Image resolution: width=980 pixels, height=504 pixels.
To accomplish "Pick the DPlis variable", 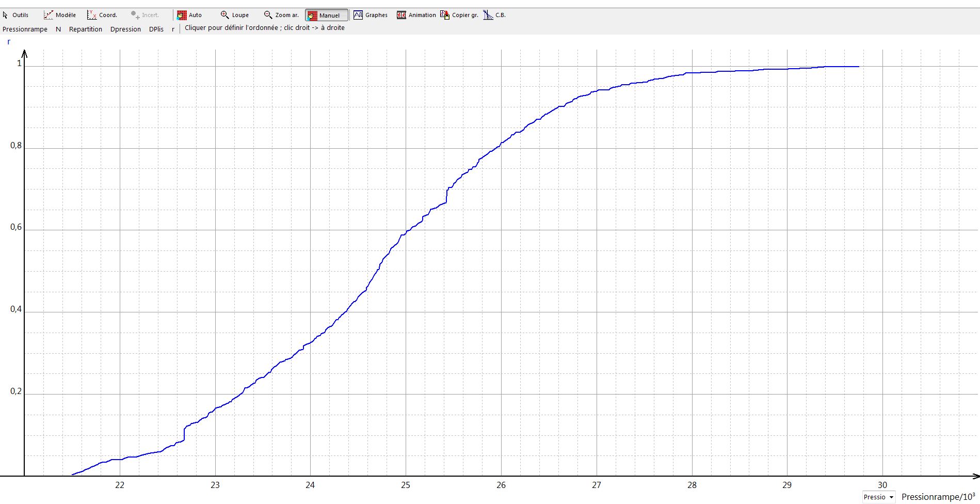I will [156, 29].
